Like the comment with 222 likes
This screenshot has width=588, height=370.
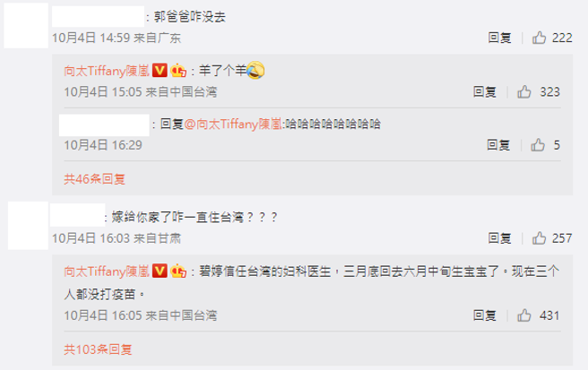(x=539, y=38)
